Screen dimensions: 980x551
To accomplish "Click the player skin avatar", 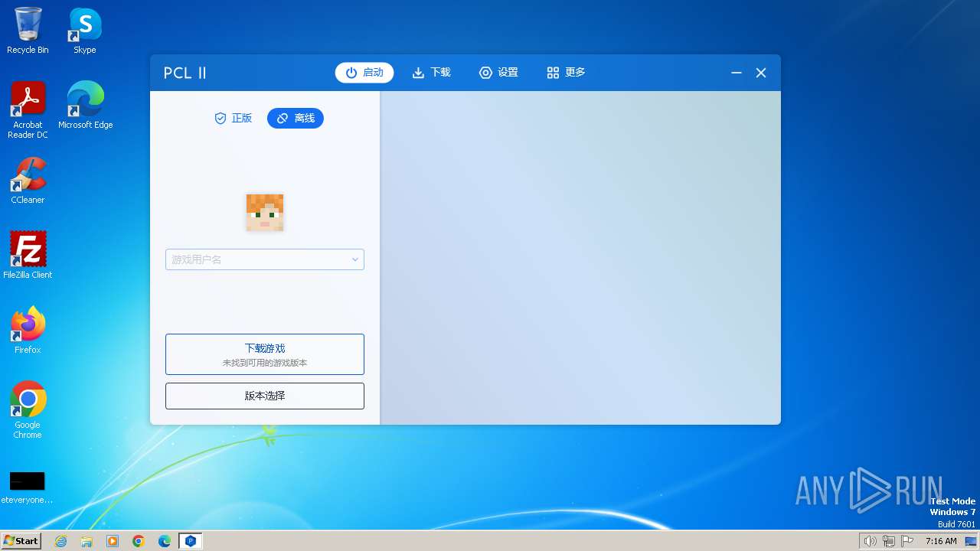I will pyautogui.click(x=265, y=213).
